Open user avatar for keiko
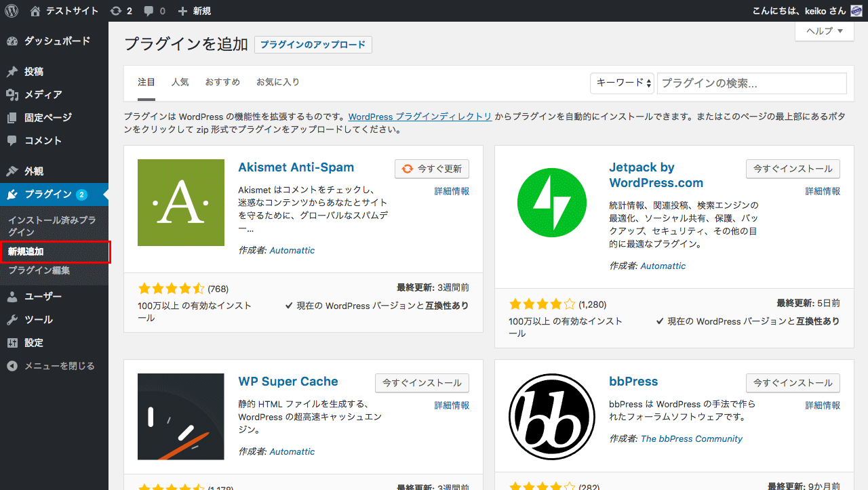 tap(856, 11)
